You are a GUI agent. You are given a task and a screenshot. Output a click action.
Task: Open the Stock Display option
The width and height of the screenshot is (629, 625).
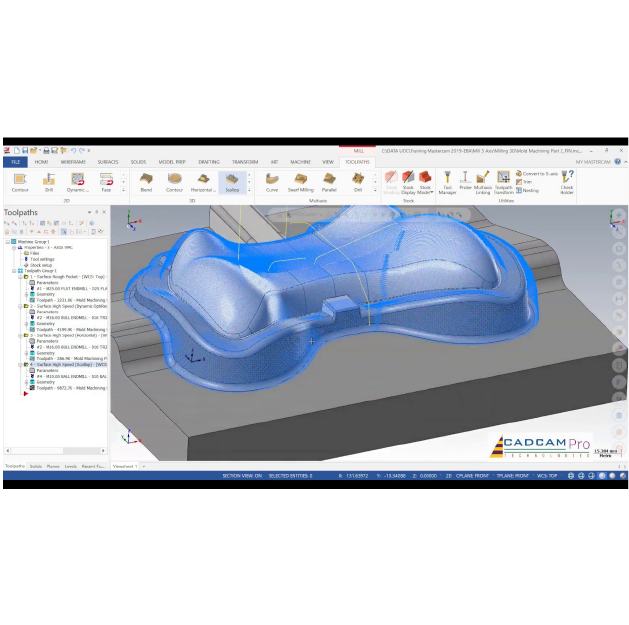click(x=408, y=183)
